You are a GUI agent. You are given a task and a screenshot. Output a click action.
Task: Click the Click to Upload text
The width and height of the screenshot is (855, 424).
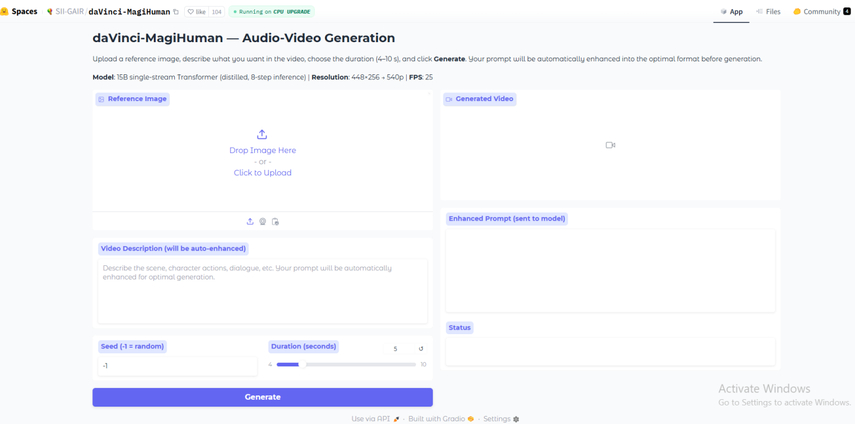tap(262, 173)
